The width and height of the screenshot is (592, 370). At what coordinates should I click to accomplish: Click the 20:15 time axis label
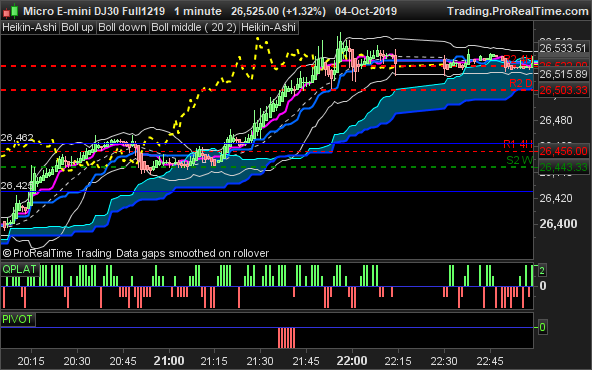(31, 361)
